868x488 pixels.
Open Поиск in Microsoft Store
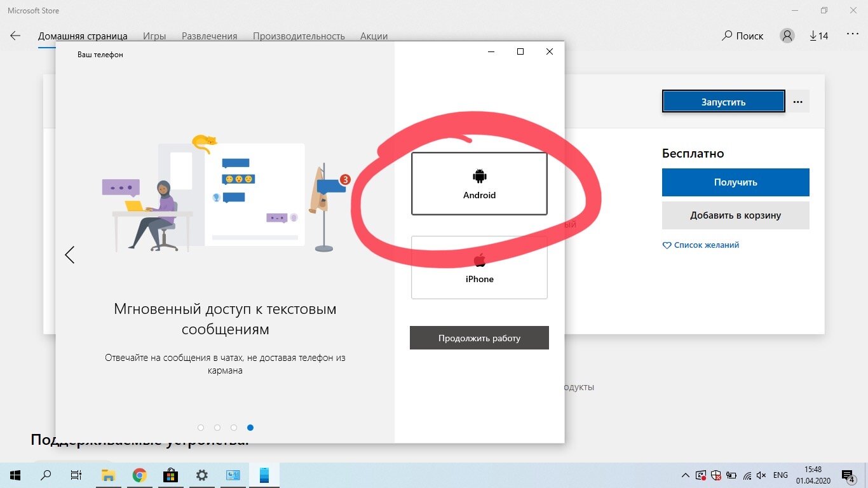click(x=743, y=36)
